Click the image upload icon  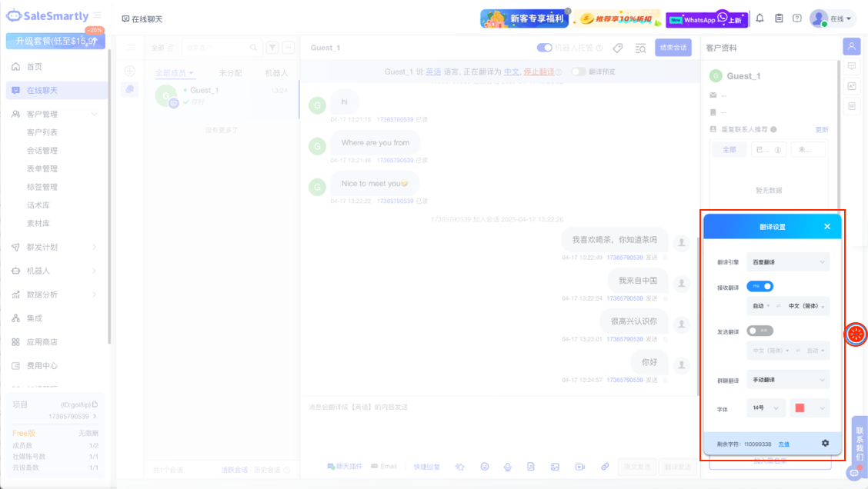pos(555,467)
